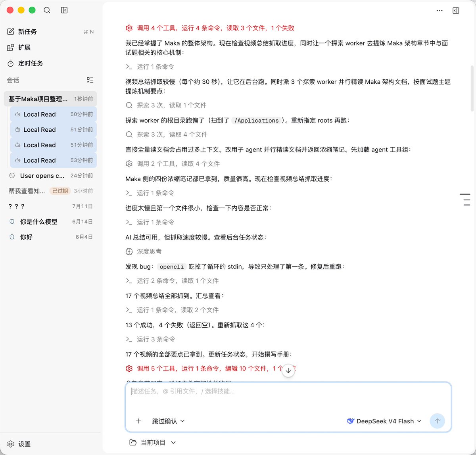Viewport: 476px width, 455px height.
Task: Open the DeepSeek V4 Flash model selector
Action: [384, 421]
